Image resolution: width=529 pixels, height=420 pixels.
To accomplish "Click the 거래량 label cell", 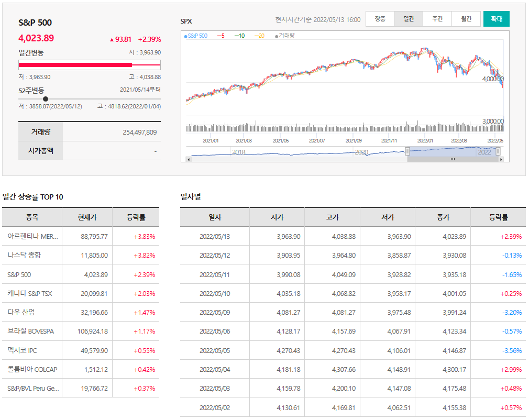I will [x=40, y=132].
